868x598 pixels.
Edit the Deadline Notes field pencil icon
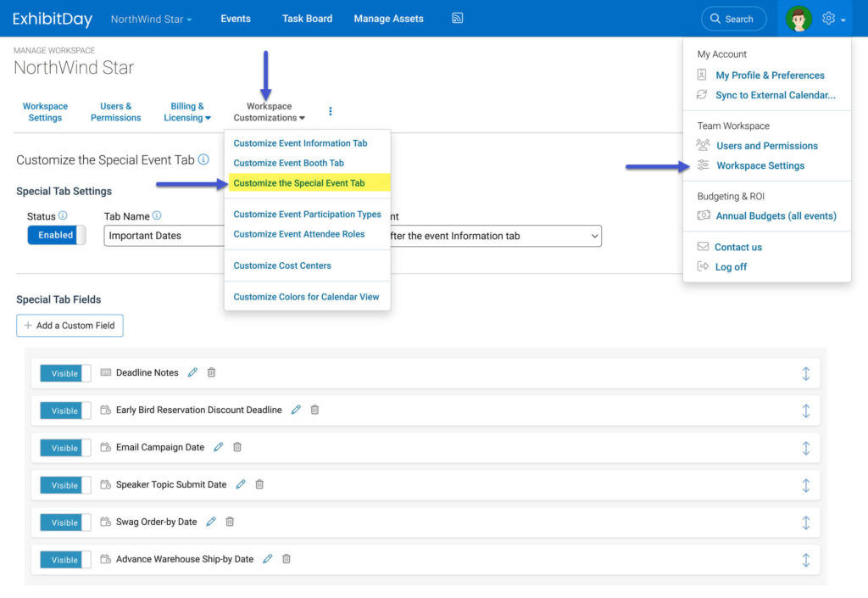(193, 372)
